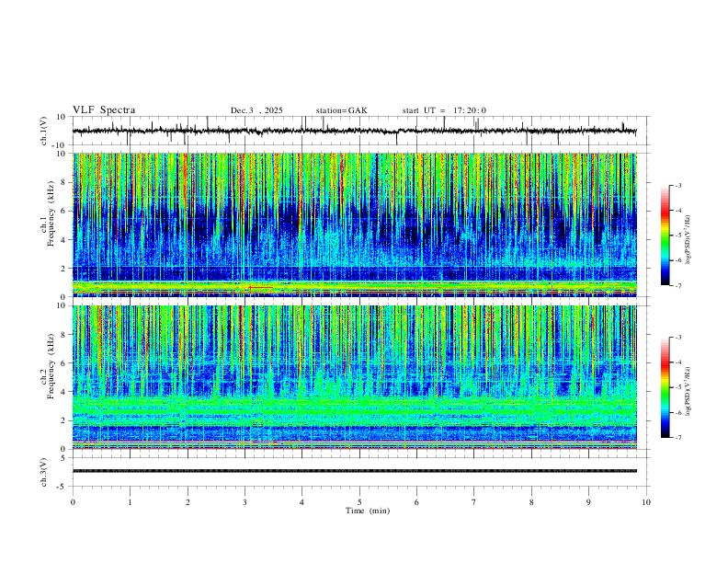Click the ch.1 voltage waveform trace
This screenshot has height=563, width=728.
(x=354, y=131)
